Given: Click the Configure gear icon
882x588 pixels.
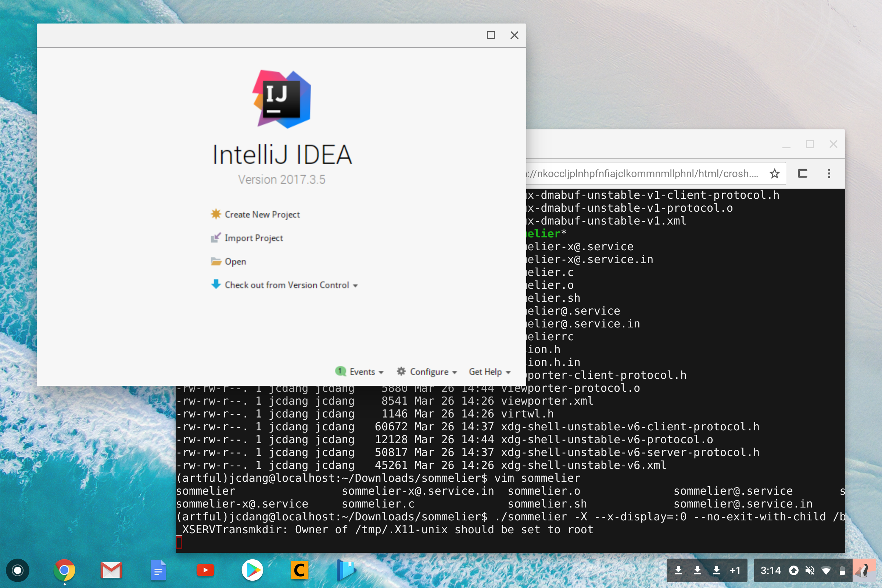Looking at the screenshot, I should [401, 371].
